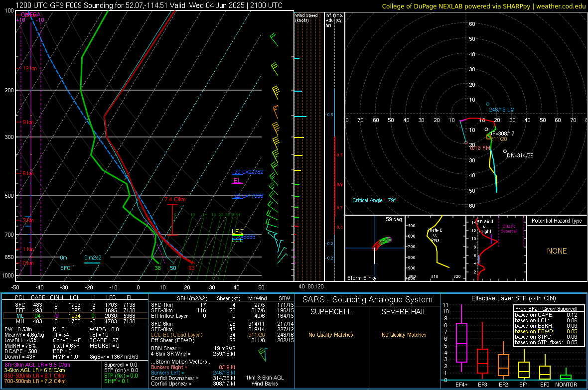Click the Prob EF2+ Given Supercell heading
The width and height of the screenshot is (588, 390).
546,309
